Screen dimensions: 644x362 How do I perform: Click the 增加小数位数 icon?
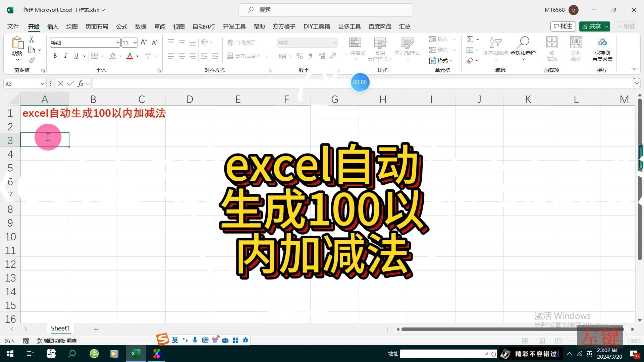click(322, 56)
